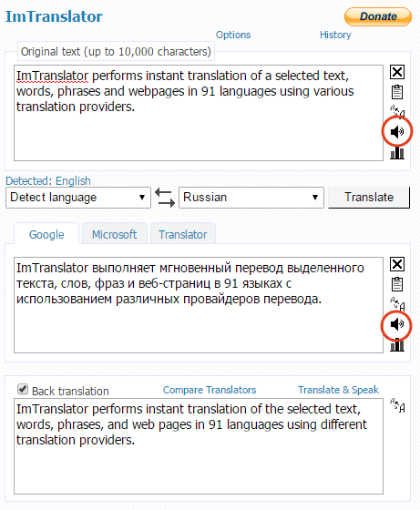Copy the Russian translation via clipboard icon

[x=397, y=284]
